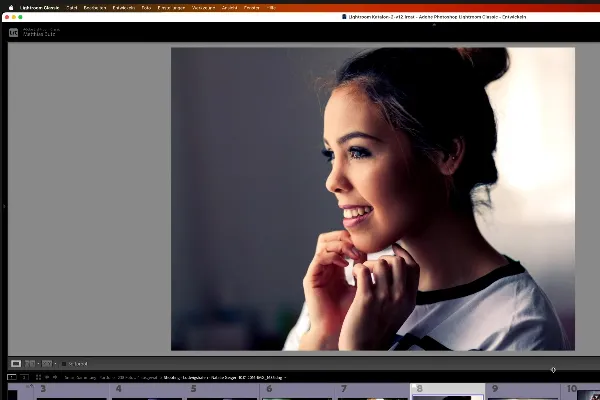Click the portrait photo in preview
The image size is (600, 400).
pyautogui.click(x=372, y=198)
